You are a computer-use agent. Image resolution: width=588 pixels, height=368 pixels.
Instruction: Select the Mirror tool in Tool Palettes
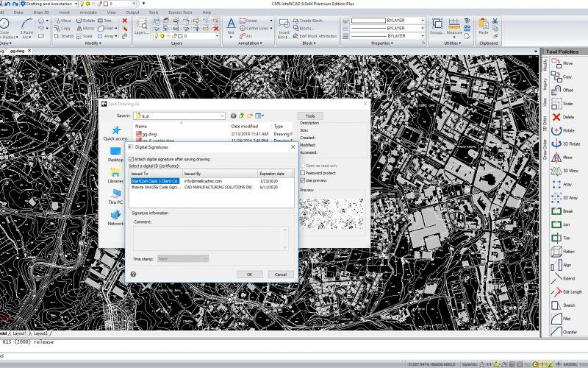click(556, 157)
